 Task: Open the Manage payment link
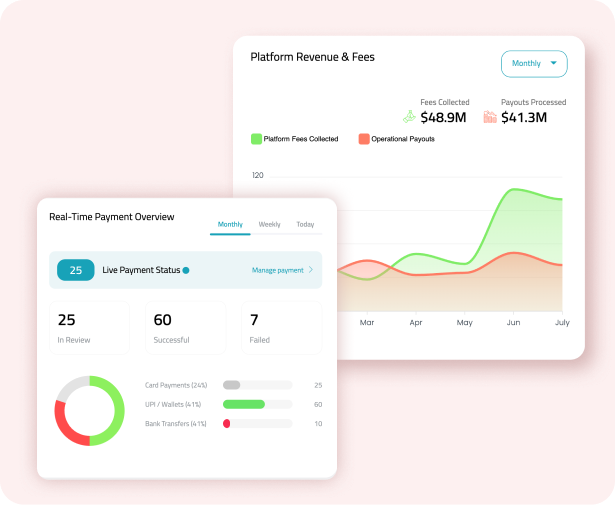pyautogui.click(x=277, y=270)
